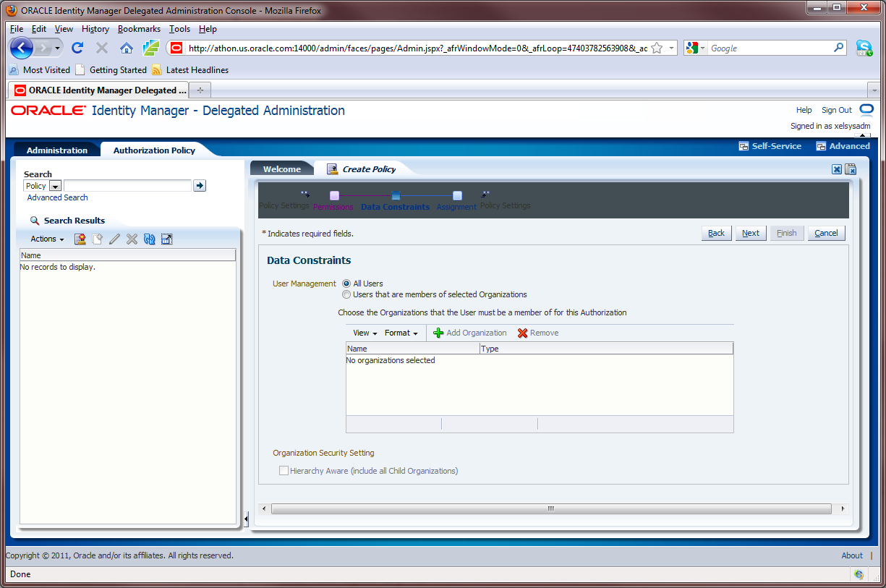Click the Detach table icon in Search Results
The height and width of the screenshot is (588, 886).
point(167,239)
